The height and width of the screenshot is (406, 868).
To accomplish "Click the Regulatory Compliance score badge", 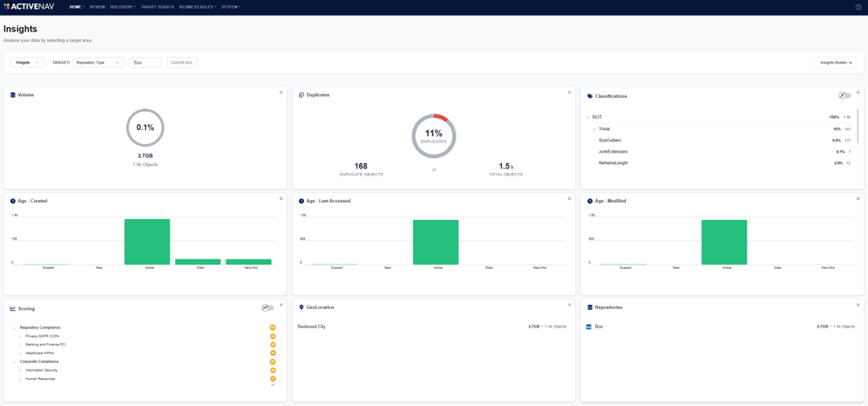I will [x=273, y=327].
